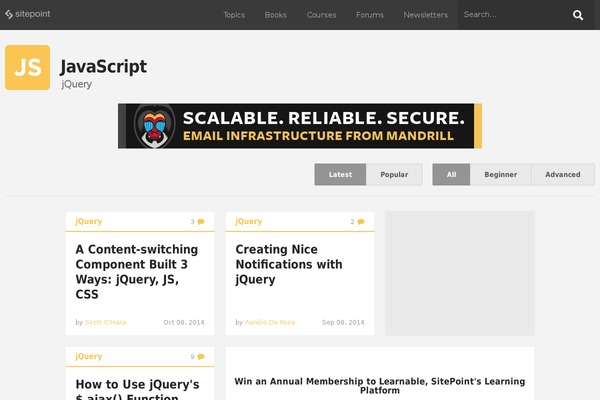Open the Topics menu
The image size is (600, 400).
234,15
